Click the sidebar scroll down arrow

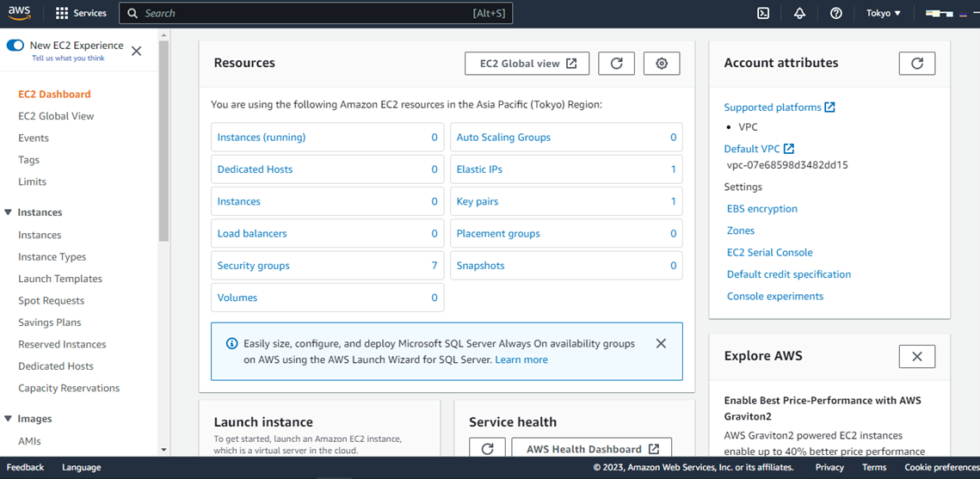tap(163, 450)
